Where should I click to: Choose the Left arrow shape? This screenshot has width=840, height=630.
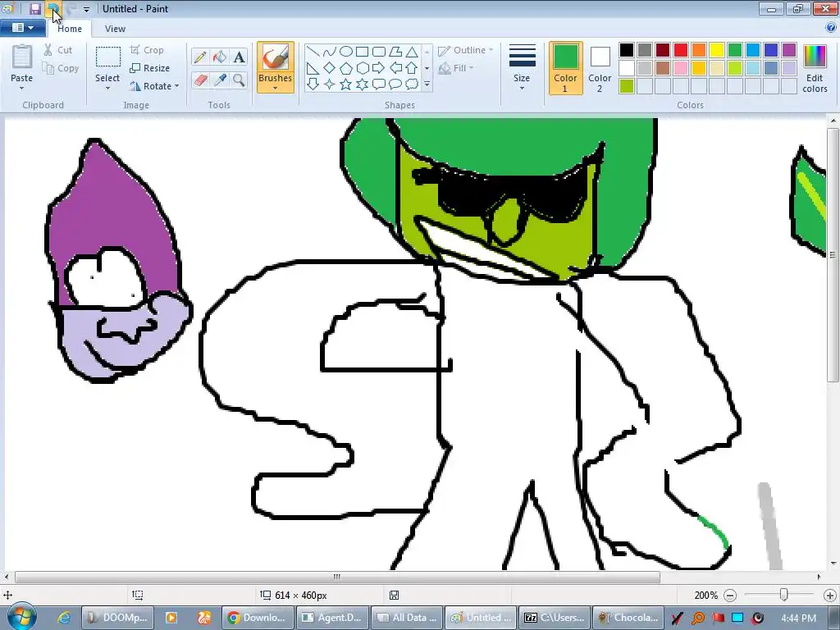point(395,68)
